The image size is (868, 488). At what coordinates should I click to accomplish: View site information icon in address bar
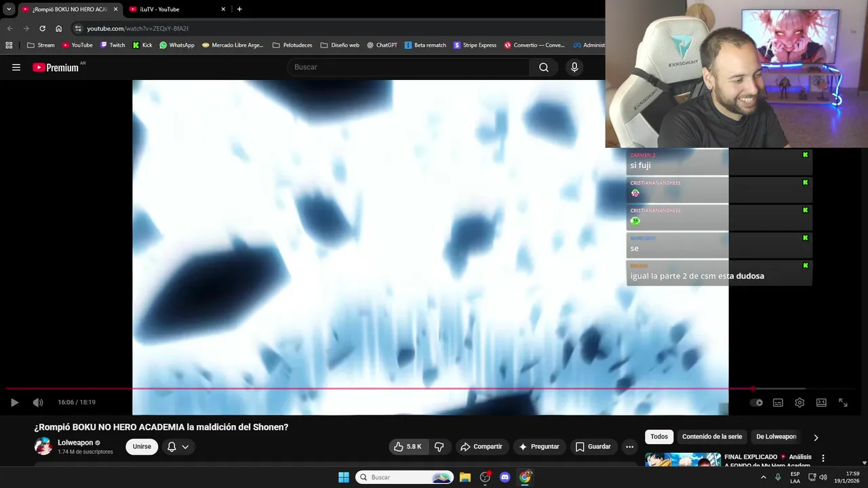[78, 28]
